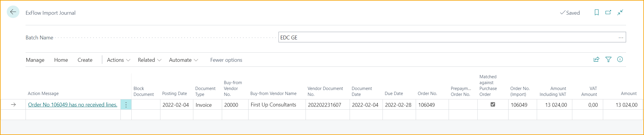Click Buy-from Vendor Name column header
Image resolution: width=644 pixels, height=135 pixels.
point(273,94)
